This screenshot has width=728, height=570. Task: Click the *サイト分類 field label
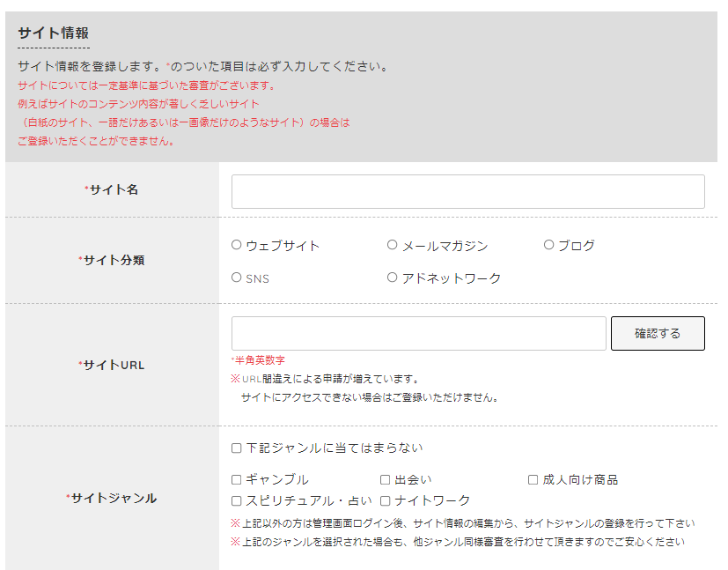(x=112, y=260)
